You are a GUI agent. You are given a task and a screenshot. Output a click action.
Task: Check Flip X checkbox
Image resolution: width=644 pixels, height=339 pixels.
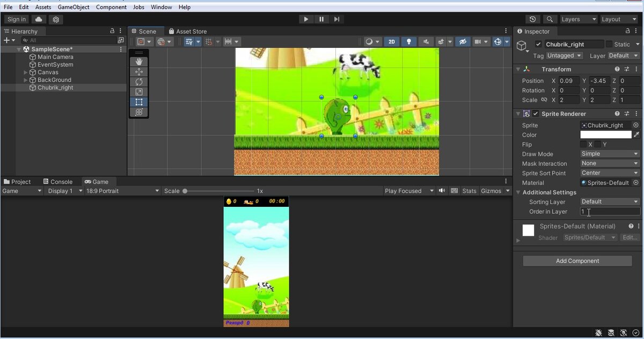coord(583,145)
